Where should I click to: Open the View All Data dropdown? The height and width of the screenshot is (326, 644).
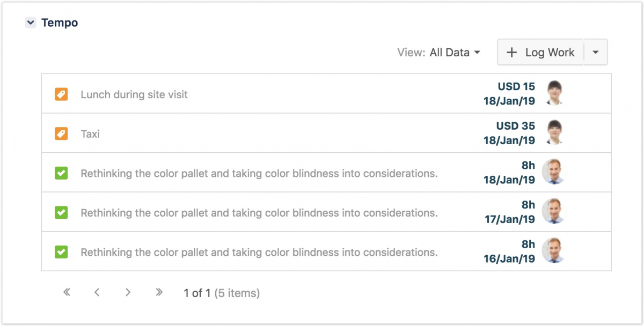[455, 53]
